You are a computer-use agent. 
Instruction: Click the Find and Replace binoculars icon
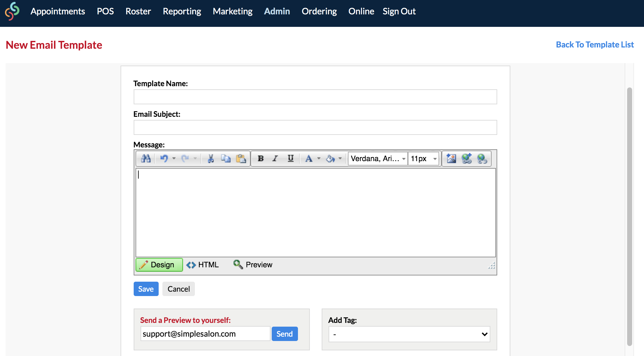[x=146, y=159]
